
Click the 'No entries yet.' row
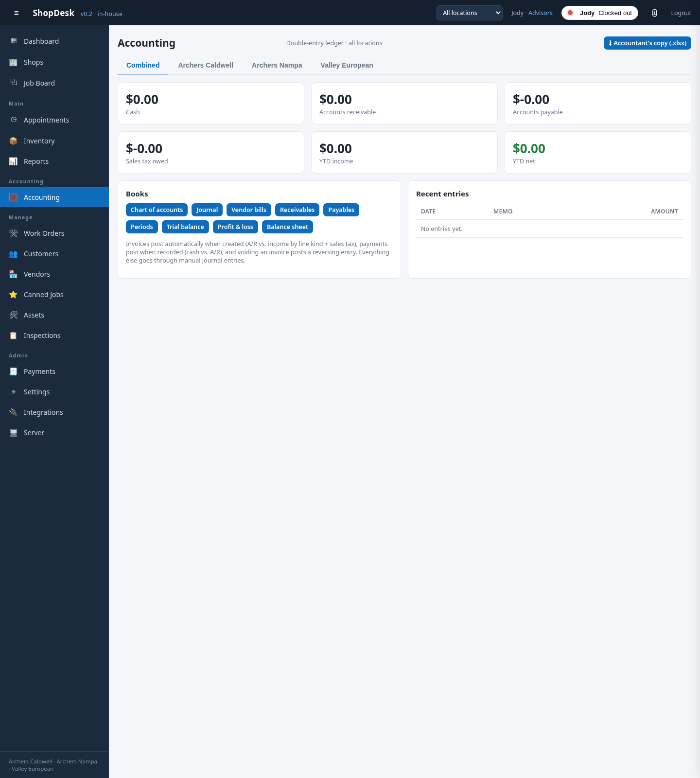pos(549,229)
